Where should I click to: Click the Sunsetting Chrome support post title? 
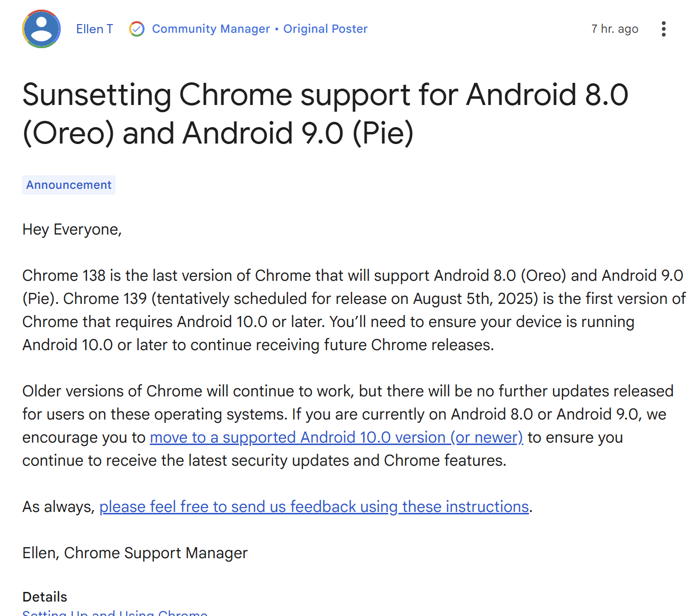[325, 94]
